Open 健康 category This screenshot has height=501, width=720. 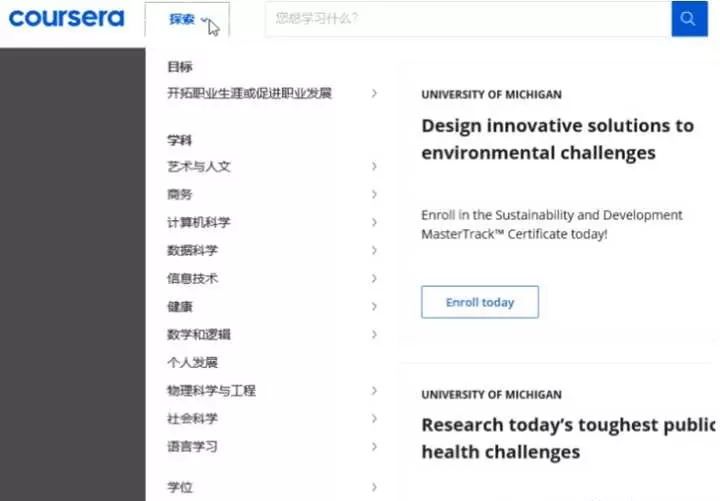click(x=180, y=306)
